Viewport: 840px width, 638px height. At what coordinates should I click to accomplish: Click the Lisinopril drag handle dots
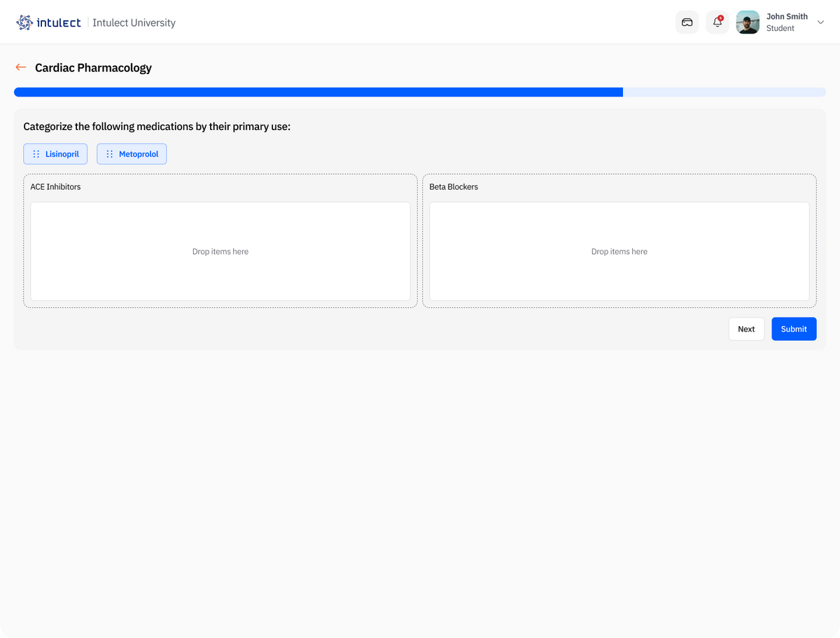[36, 154]
